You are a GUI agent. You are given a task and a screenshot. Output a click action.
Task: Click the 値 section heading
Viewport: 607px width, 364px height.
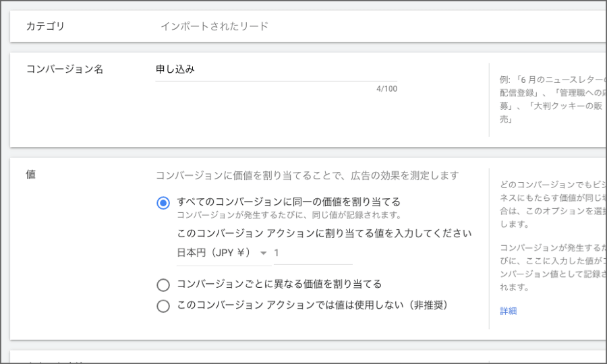tap(30, 175)
